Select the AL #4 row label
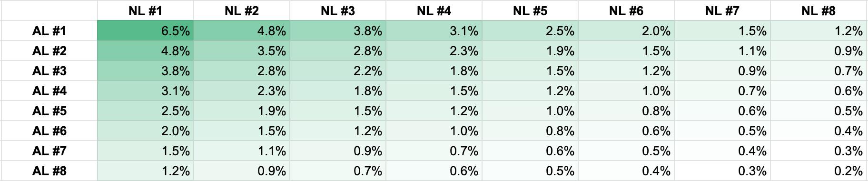 [49, 91]
